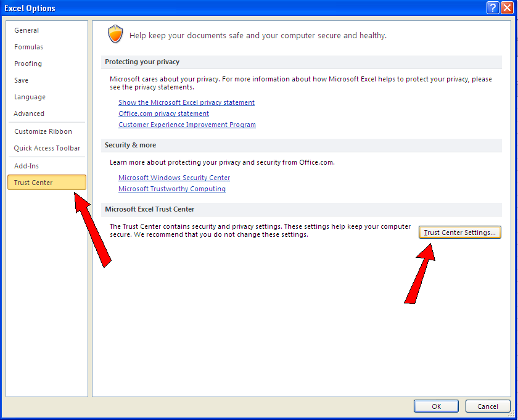Click the Trust Center Settings button

click(459, 233)
